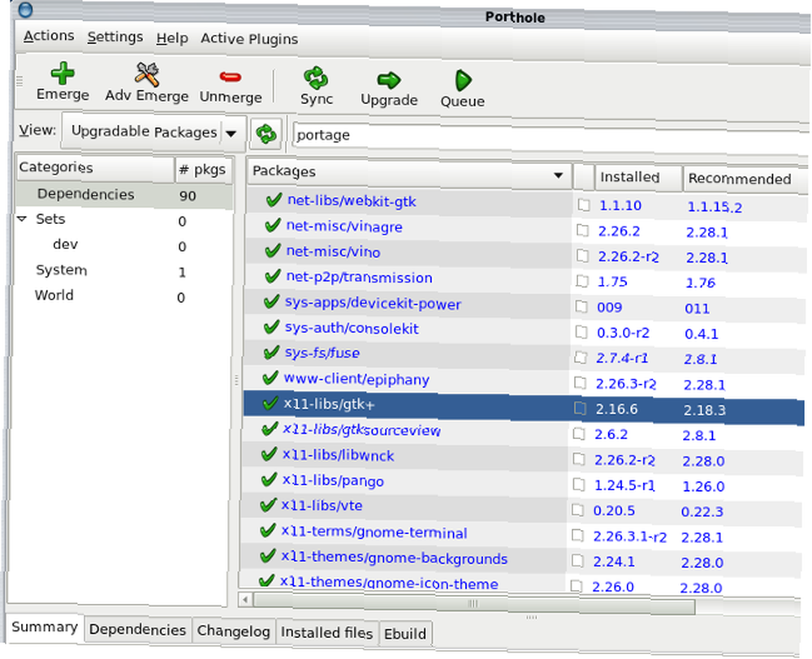The width and height of the screenshot is (812, 659).
Task: Click the refresh button beside the View dropdown
Action: (266, 134)
